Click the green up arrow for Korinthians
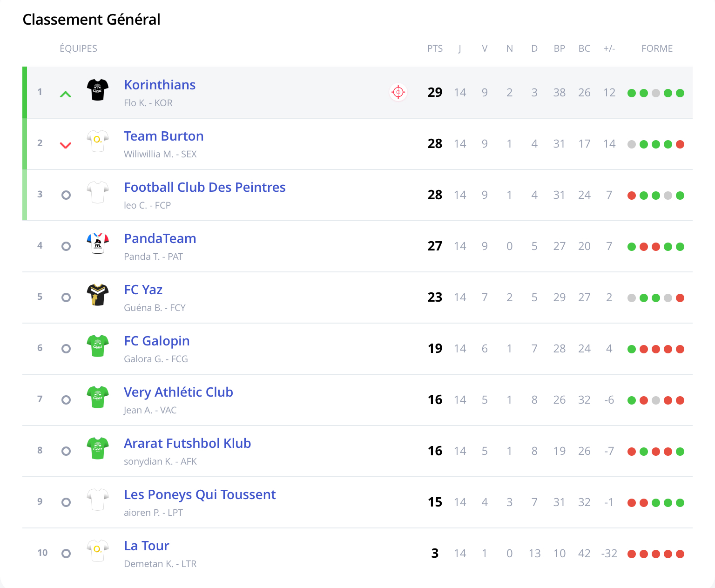This screenshot has width=715, height=588. [x=66, y=95]
